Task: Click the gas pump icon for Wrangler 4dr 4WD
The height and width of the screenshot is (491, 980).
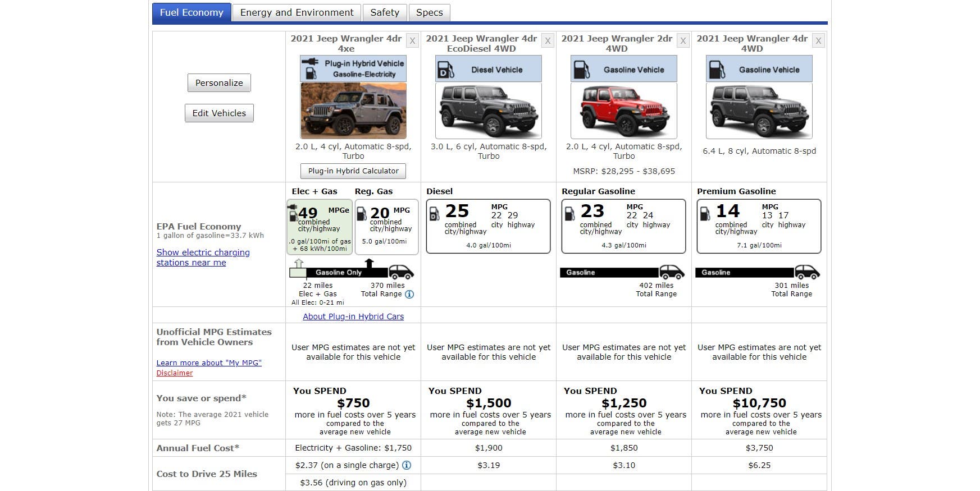Action: point(716,70)
